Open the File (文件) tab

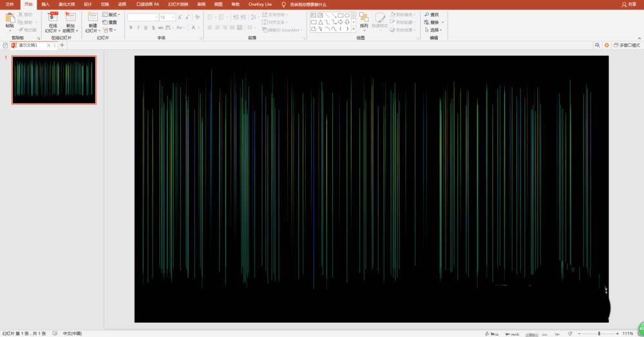pos(10,4)
